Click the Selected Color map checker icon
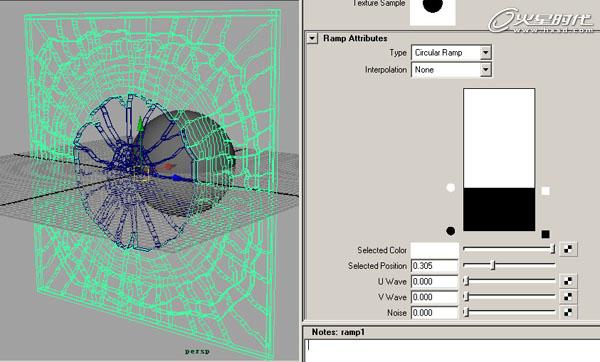 click(x=568, y=249)
